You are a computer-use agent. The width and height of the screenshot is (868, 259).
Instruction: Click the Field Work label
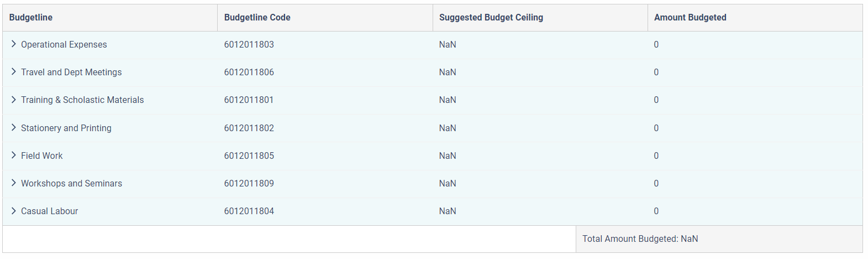(x=42, y=156)
